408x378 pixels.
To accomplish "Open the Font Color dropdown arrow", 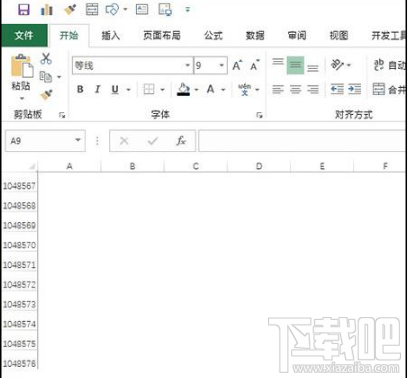I will tap(223, 89).
